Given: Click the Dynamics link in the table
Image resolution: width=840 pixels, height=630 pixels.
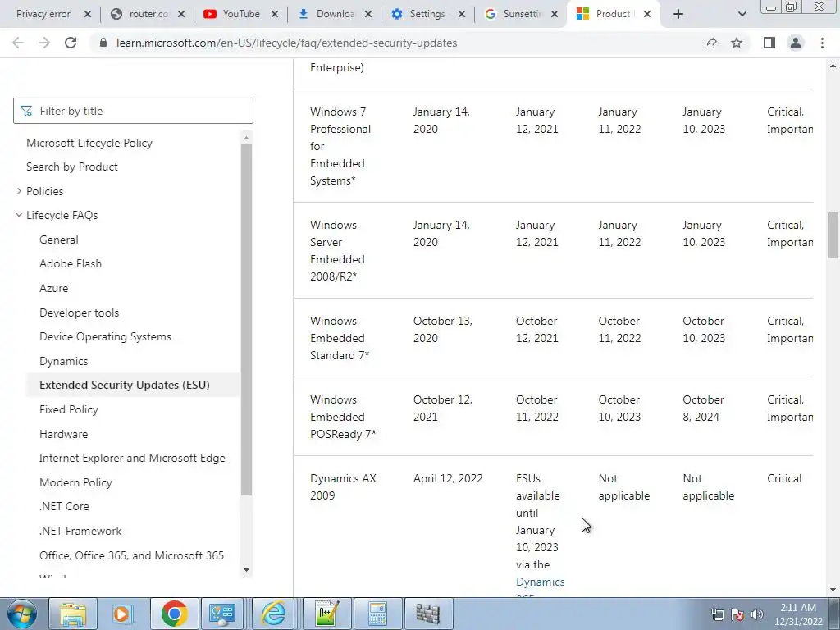Looking at the screenshot, I should (x=540, y=582).
